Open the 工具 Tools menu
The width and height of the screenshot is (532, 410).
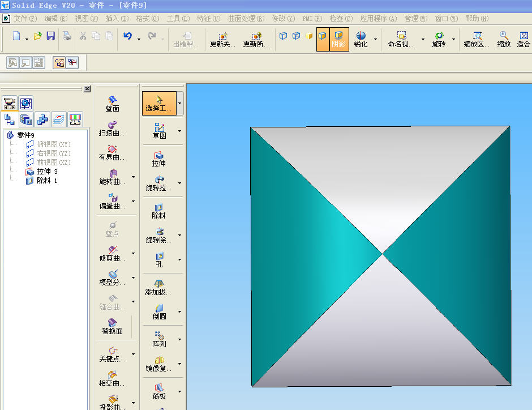pos(178,19)
